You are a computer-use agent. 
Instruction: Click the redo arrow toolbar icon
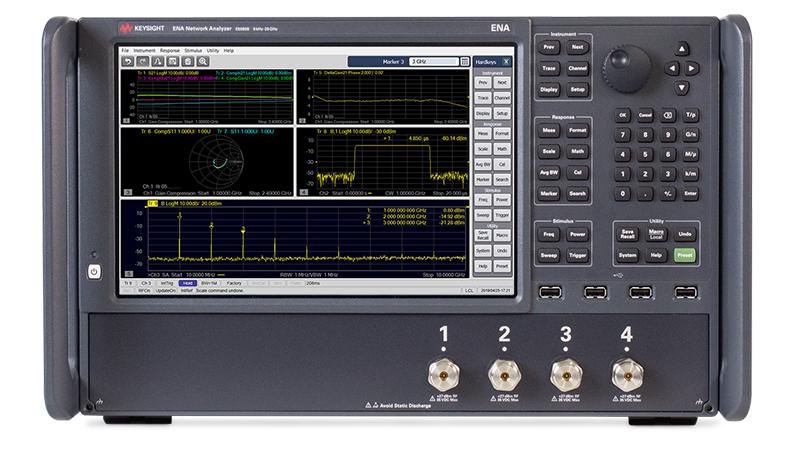(x=143, y=61)
